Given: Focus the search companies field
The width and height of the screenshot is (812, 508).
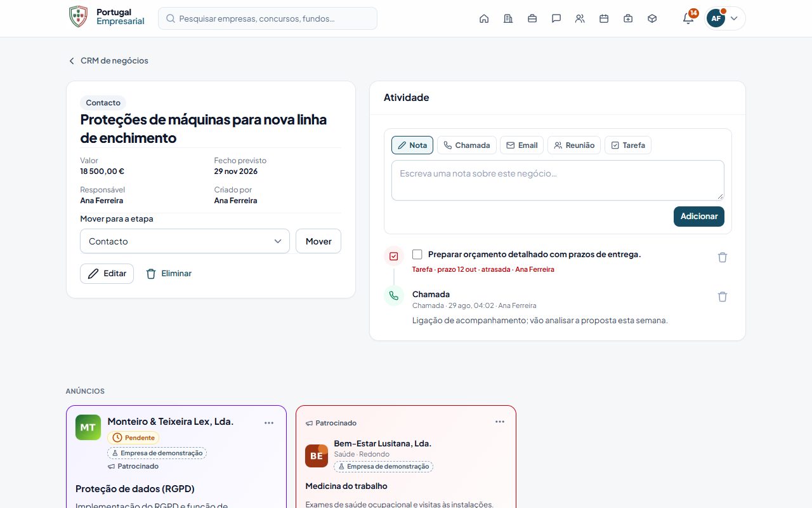Looking at the screenshot, I should point(268,18).
